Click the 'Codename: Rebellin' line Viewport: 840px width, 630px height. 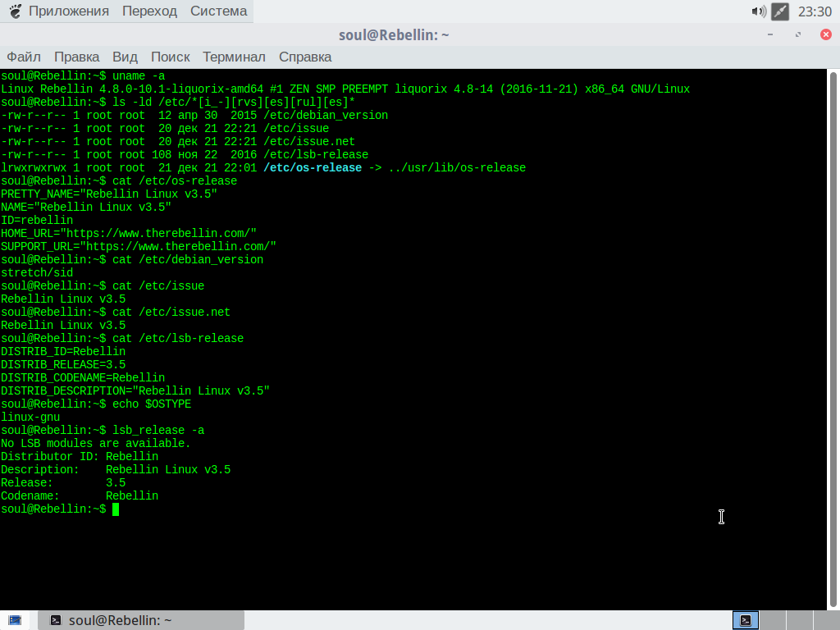pos(80,496)
